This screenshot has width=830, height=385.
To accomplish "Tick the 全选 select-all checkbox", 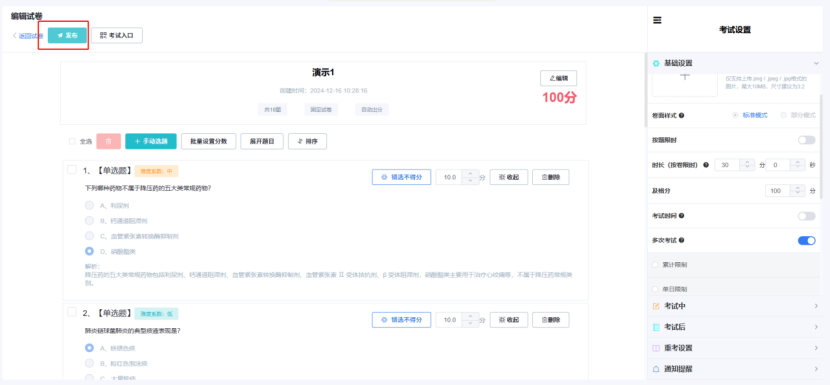I will (x=72, y=141).
